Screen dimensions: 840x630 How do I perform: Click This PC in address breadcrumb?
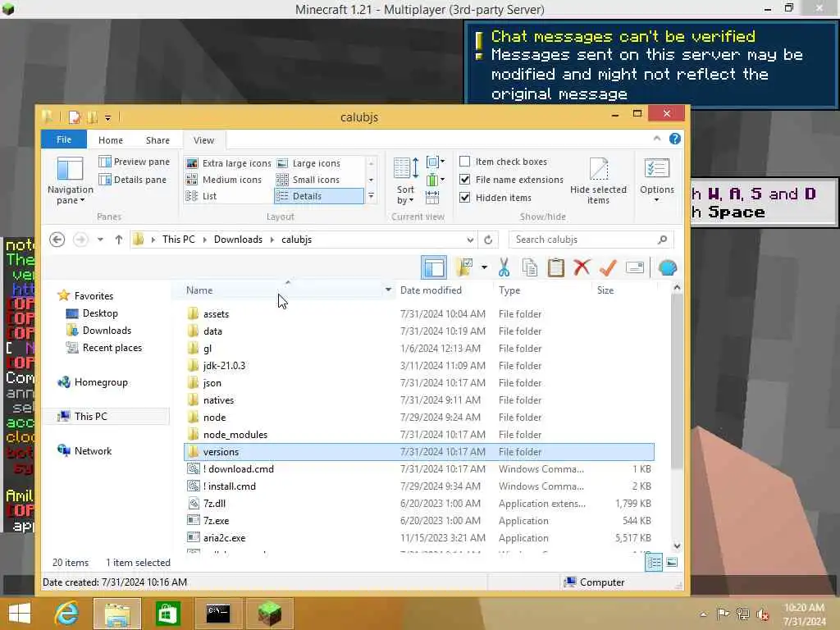coord(178,240)
